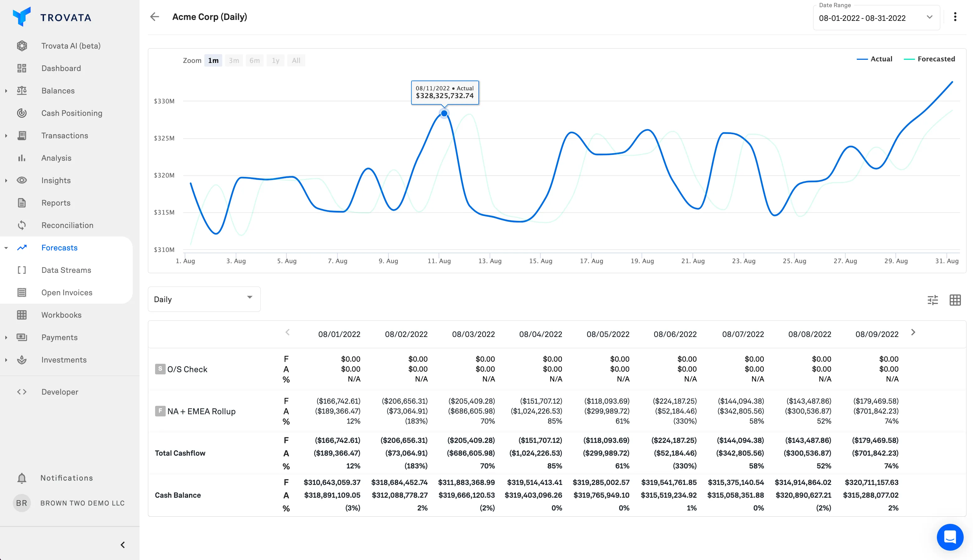The image size is (973, 560).
Task: Open the three-dot options menu
Action: click(955, 17)
